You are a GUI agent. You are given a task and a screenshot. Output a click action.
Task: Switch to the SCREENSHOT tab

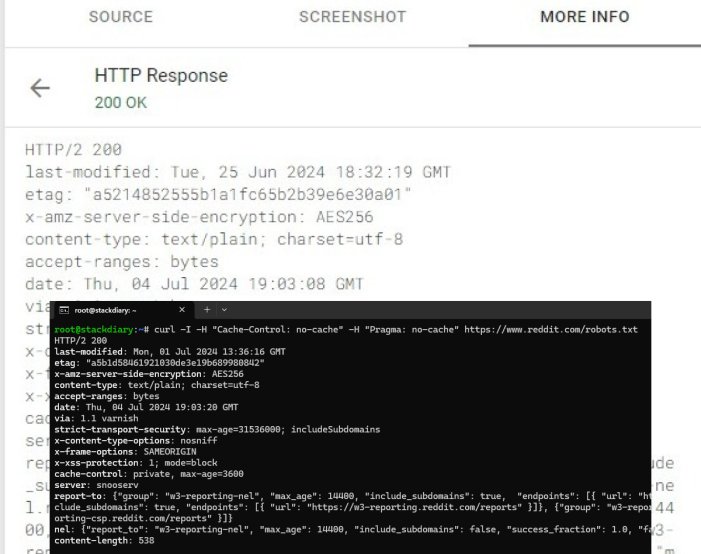click(352, 17)
